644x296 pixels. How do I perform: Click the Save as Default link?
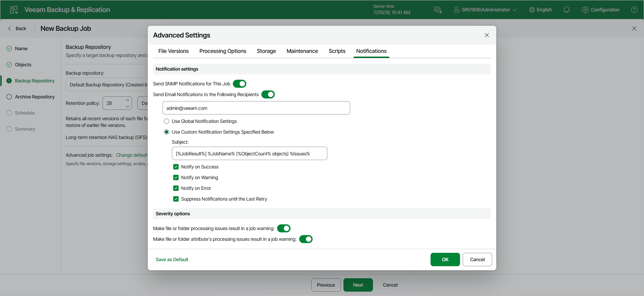tap(172, 260)
